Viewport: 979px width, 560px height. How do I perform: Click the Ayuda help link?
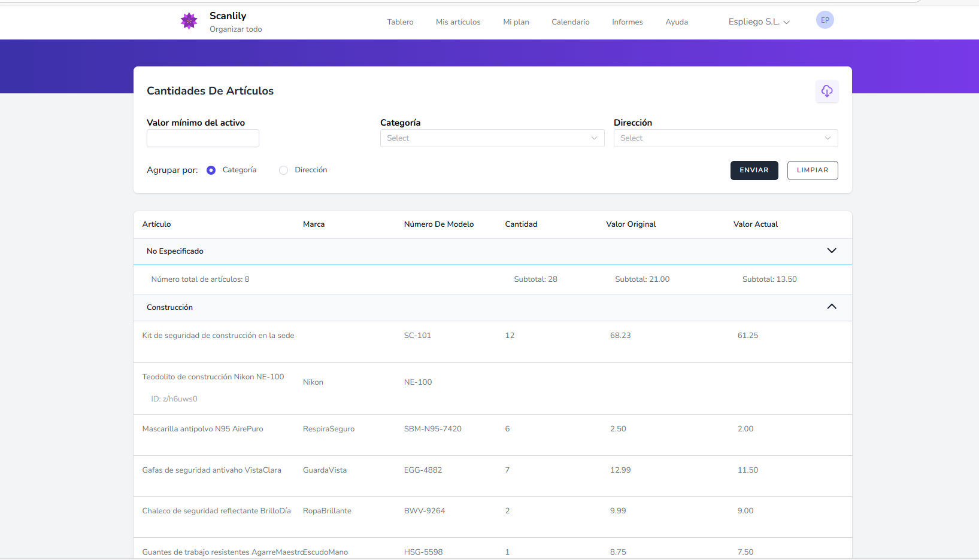[677, 22]
